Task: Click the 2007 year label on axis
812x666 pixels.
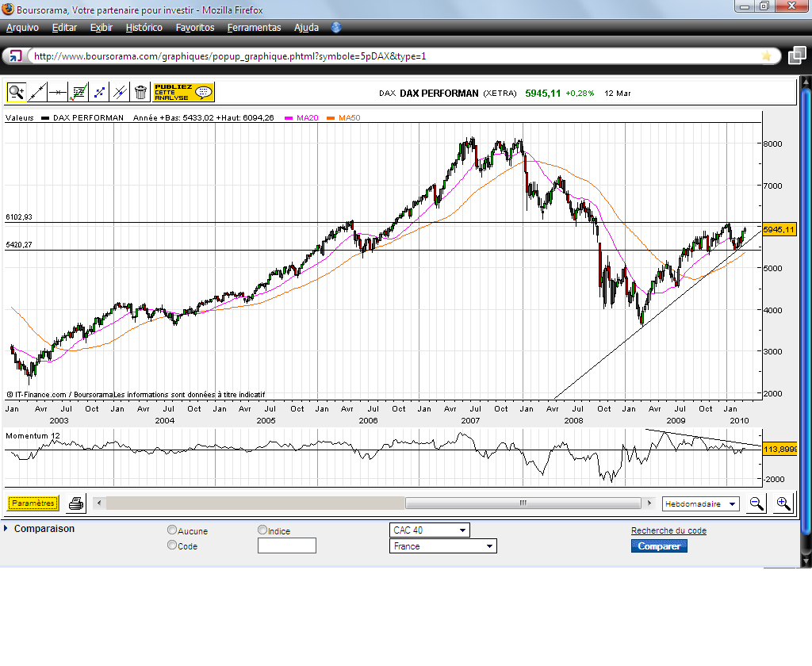Action: click(x=470, y=420)
